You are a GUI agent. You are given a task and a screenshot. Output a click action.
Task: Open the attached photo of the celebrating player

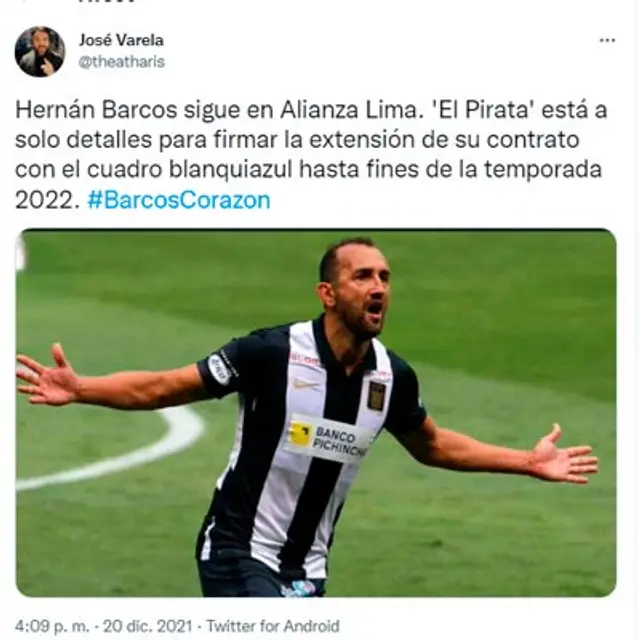[x=316, y=413]
